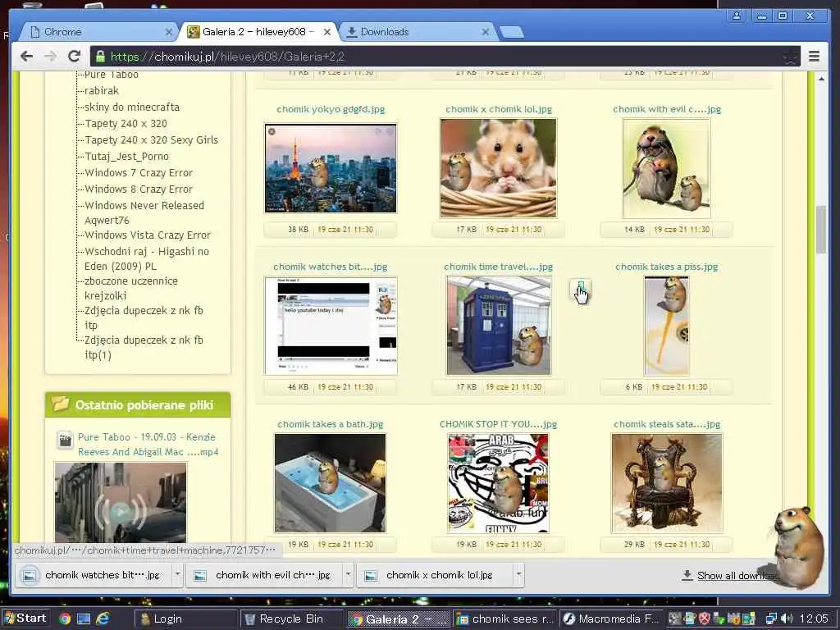Click the volume speaker tray icon
This screenshot has width=840, height=630.
[x=786, y=619]
